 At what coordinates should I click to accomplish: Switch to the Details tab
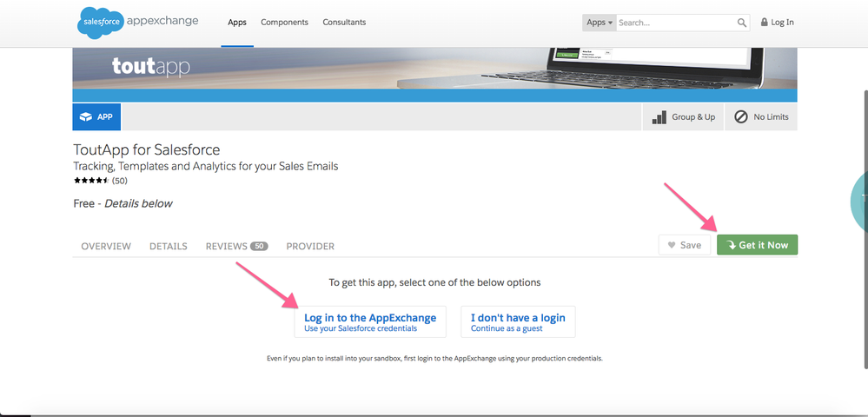pos(168,246)
